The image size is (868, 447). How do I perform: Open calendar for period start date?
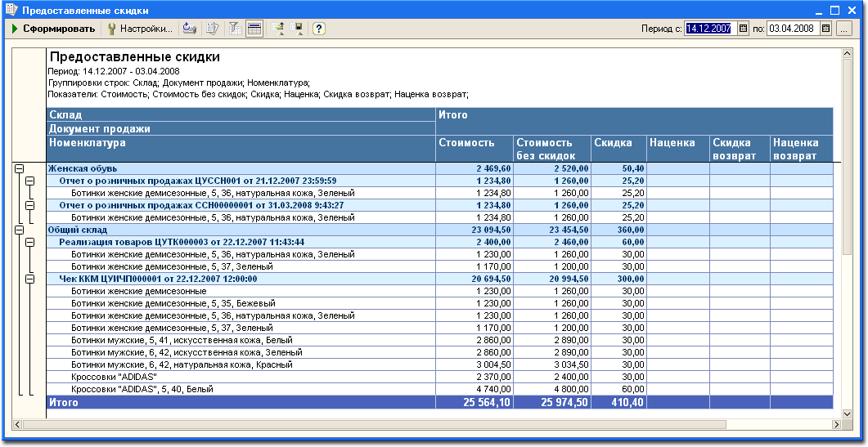pos(744,29)
